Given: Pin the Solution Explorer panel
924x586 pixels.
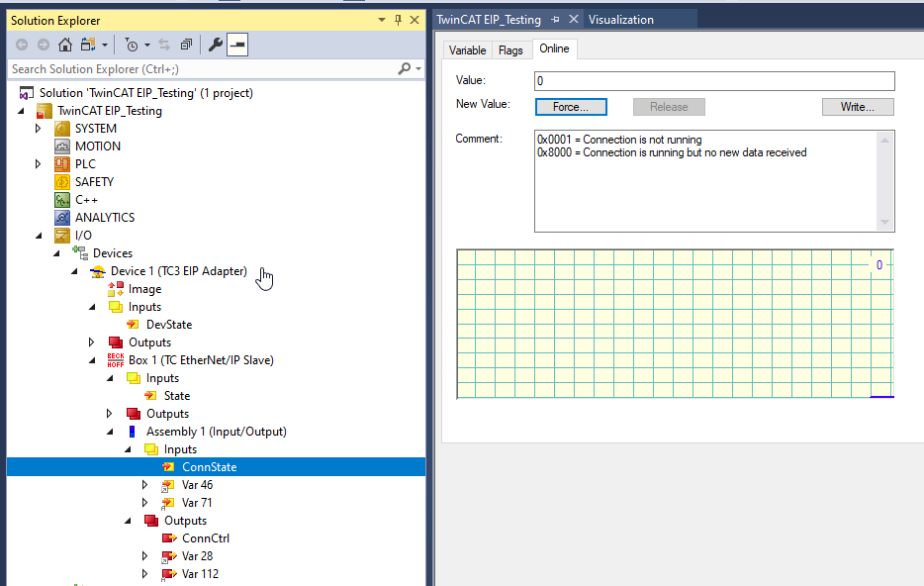Looking at the screenshot, I should point(399,20).
